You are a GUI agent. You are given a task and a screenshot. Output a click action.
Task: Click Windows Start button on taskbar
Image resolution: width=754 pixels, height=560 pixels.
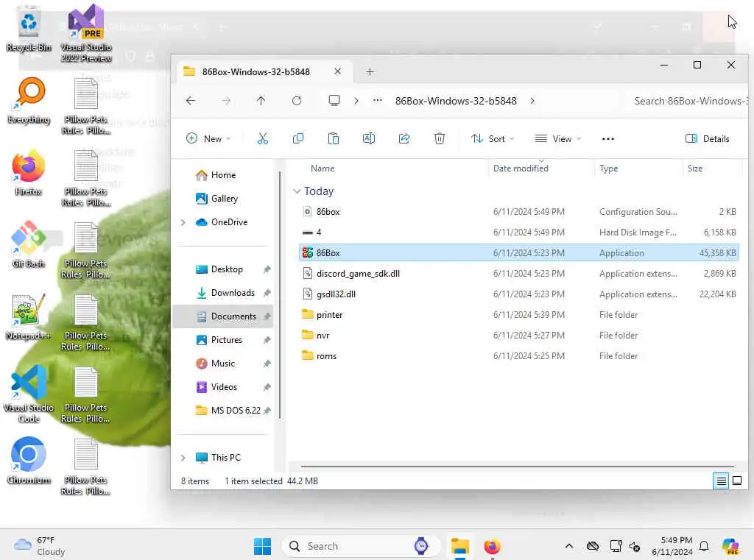(x=263, y=546)
